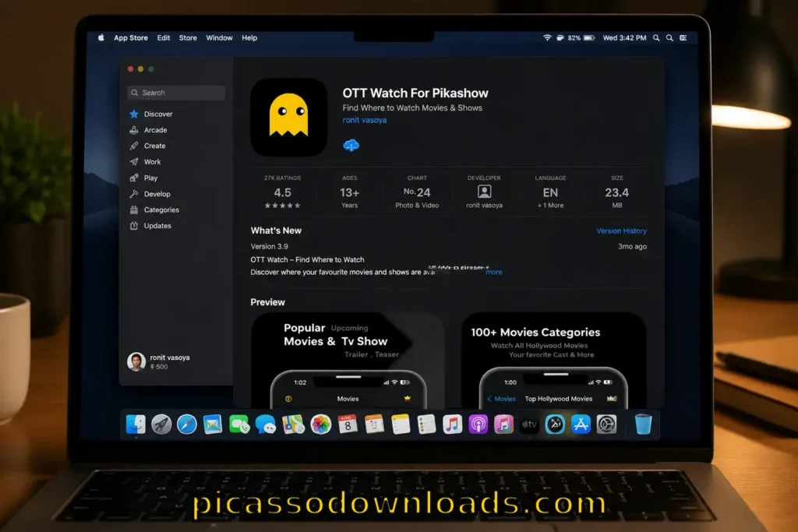Click the Wed 3:42 PM clock
798x532 pixels.
coord(624,37)
